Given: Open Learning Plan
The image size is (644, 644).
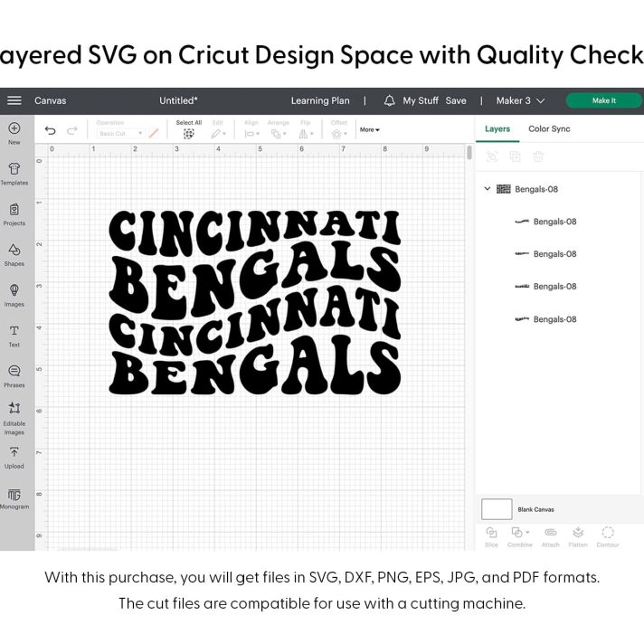Looking at the screenshot, I should click(320, 100).
